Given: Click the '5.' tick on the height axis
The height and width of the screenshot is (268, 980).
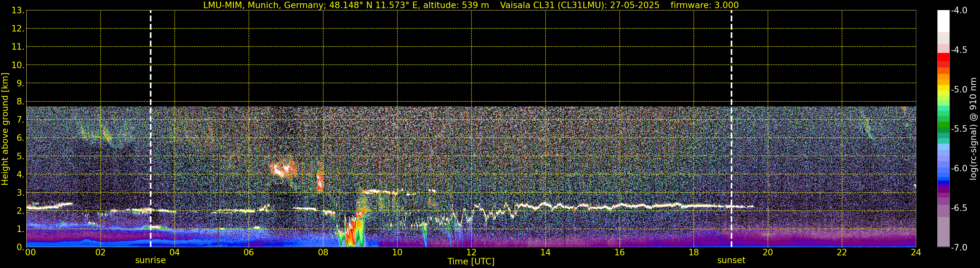Looking at the screenshot, I should 20,156.
